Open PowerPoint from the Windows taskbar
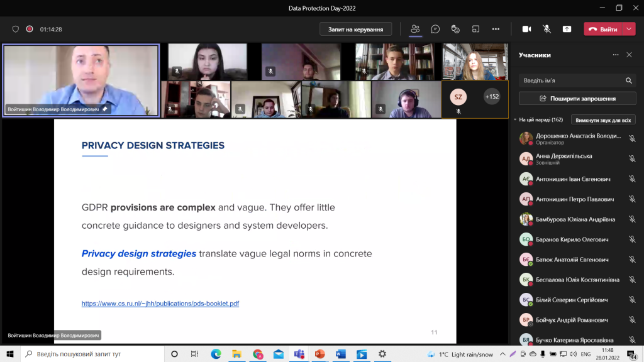This screenshot has width=644, height=362. pos(319,354)
